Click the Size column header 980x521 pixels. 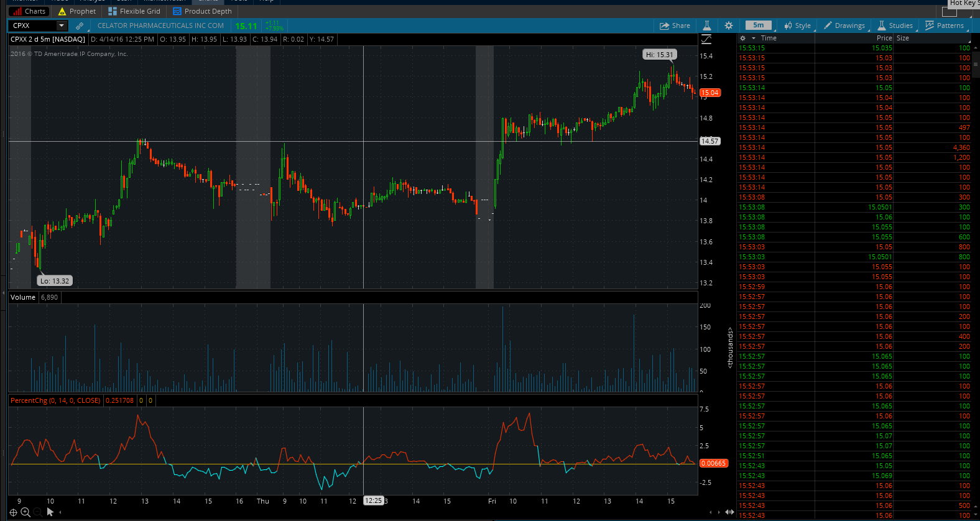903,38
